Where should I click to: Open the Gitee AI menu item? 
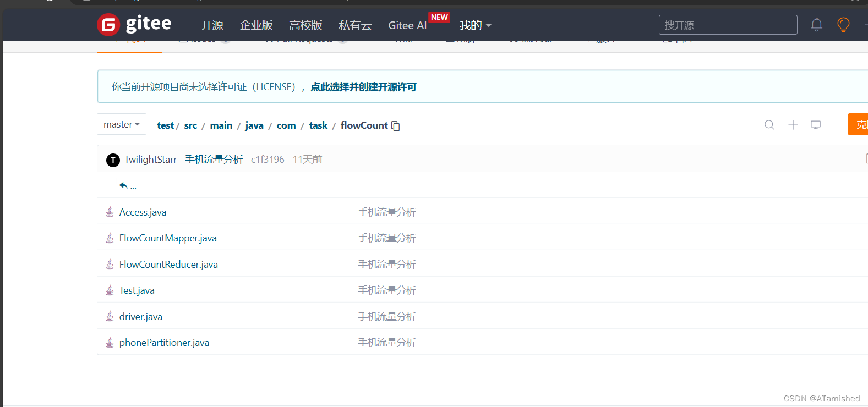(x=407, y=25)
